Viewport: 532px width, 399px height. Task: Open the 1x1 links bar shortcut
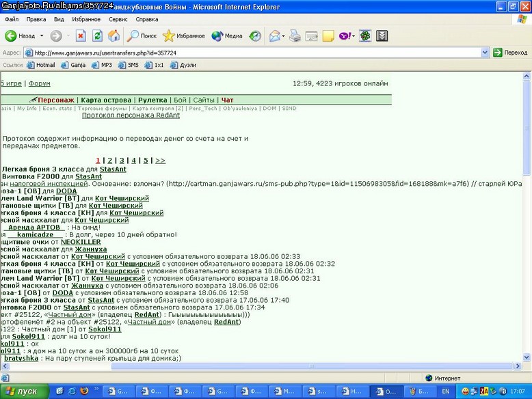155,65
